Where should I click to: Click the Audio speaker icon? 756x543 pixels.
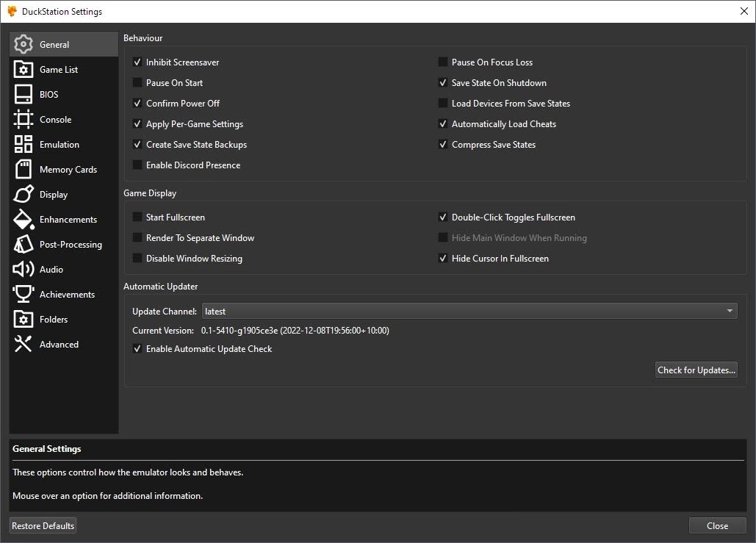coord(24,270)
